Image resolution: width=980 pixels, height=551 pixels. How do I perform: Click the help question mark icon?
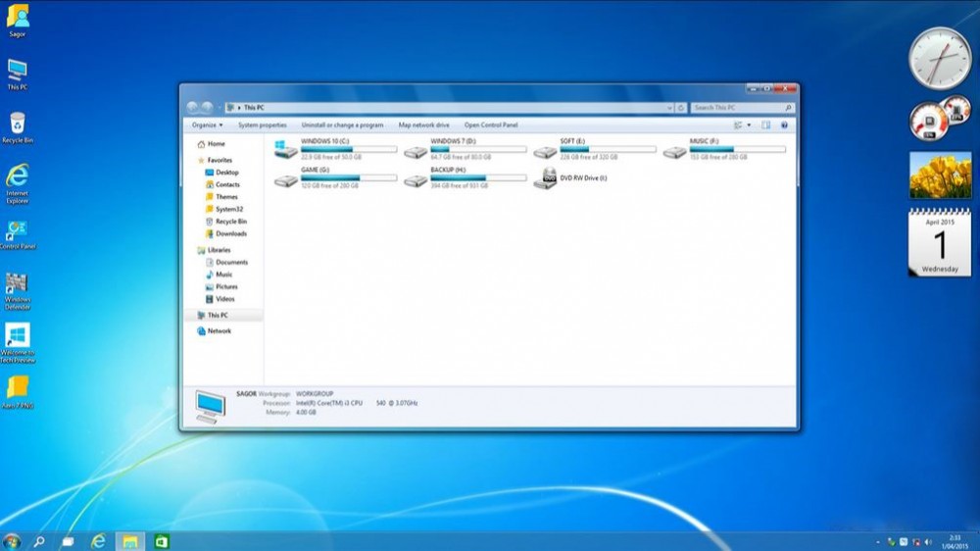click(784, 125)
